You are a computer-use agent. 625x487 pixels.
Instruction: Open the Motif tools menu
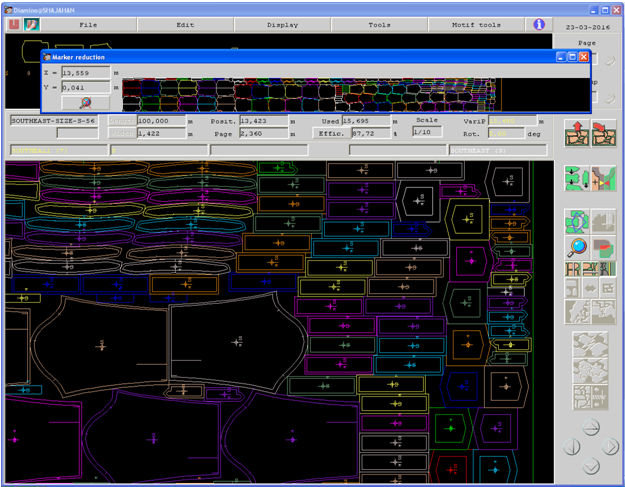[x=476, y=24]
